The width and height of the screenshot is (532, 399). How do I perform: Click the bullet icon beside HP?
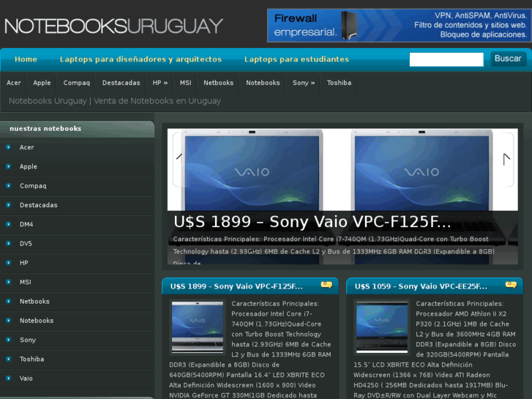click(9, 263)
